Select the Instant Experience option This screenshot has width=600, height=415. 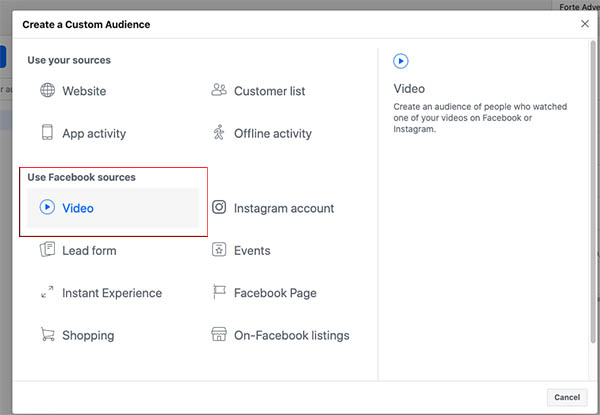click(x=112, y=293)
